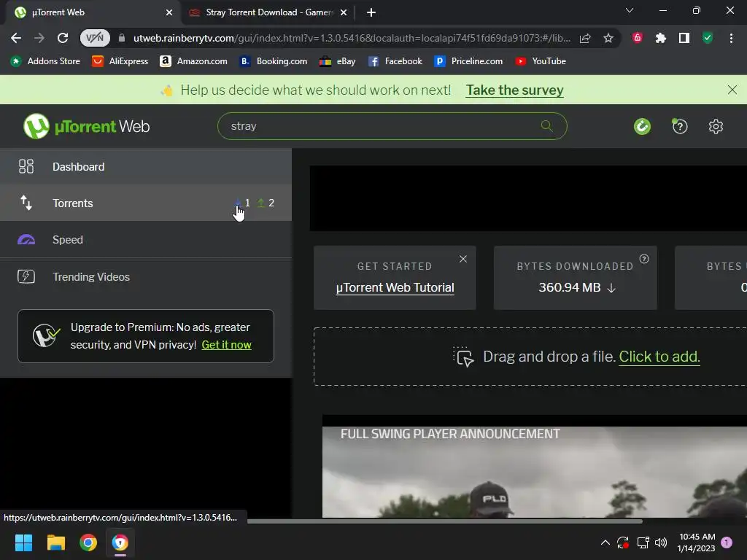Open the settings gear icon
Screen dimensions: 747x560
click(716, 126)
